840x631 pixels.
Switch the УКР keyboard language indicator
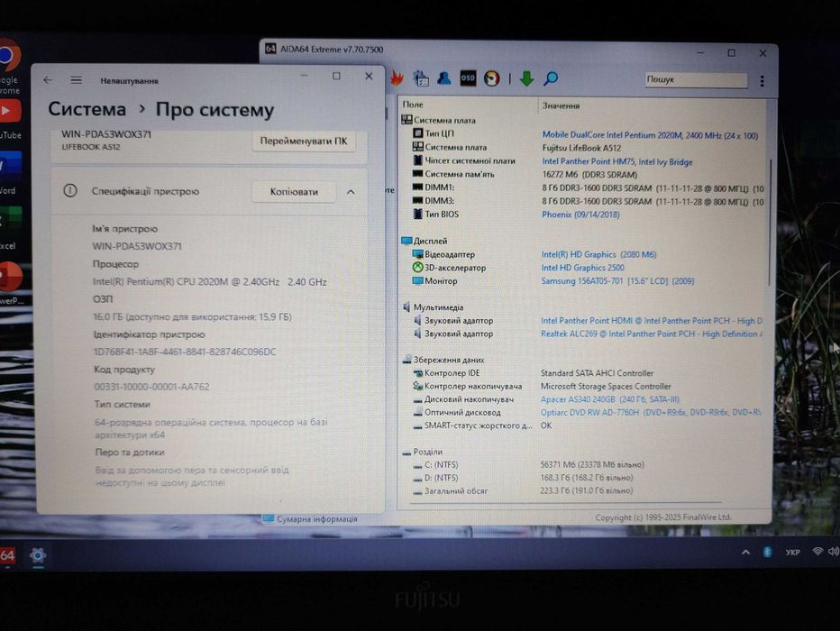point(792,553)
